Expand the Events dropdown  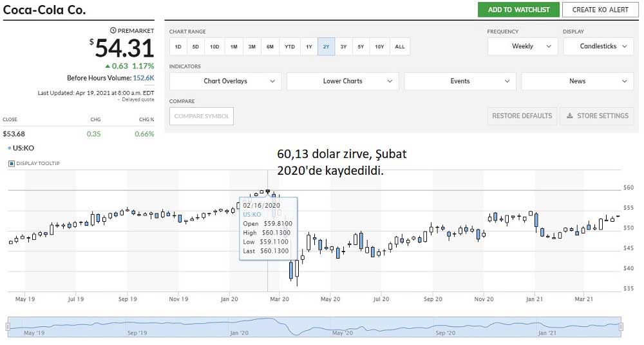click(x=460, y=81)
